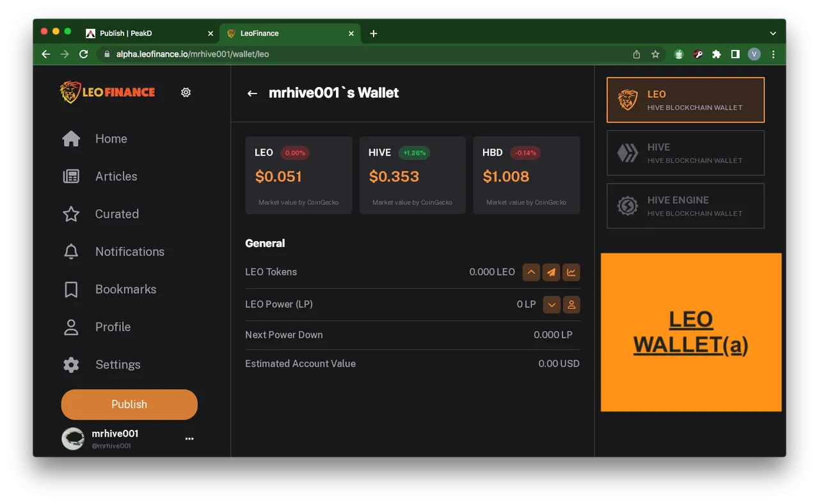Click the LEO Tokens power up arrow

(531, 272)
